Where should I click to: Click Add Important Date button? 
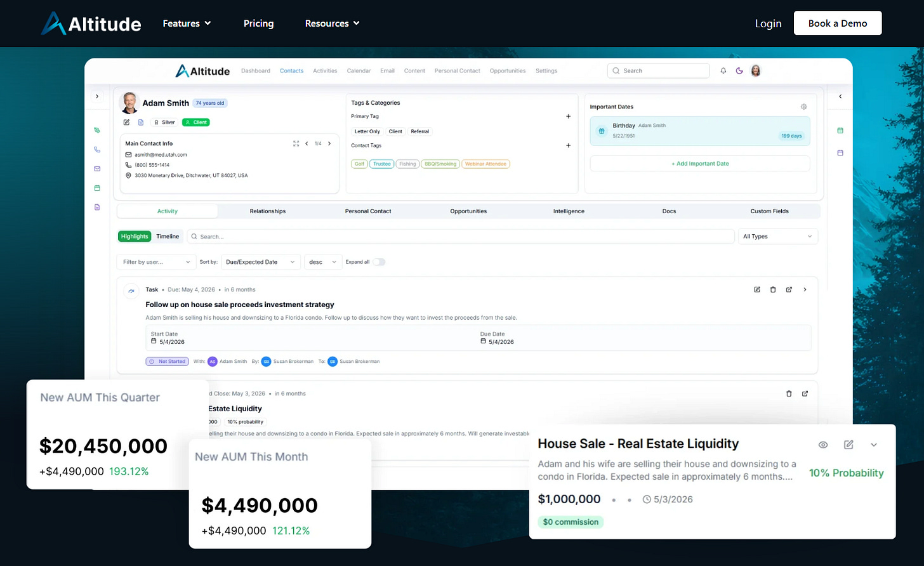[700, 164]
